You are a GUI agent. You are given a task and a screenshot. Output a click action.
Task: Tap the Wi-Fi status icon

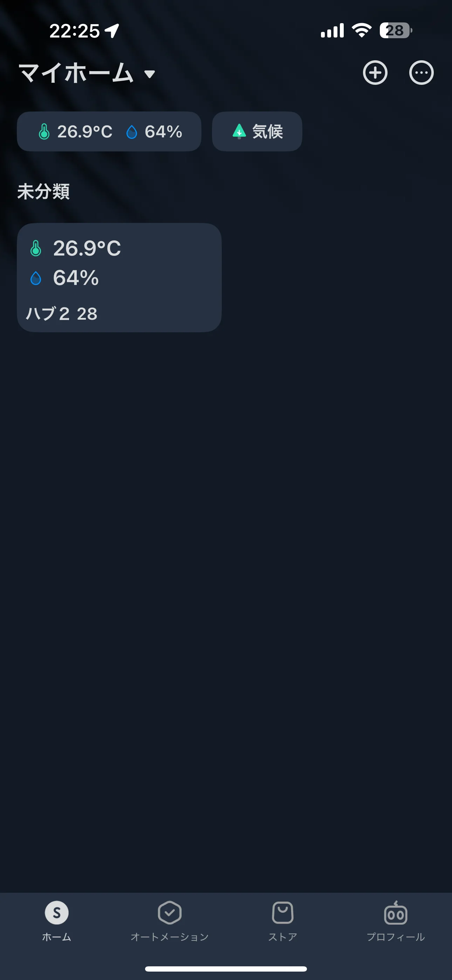tap(362, 30)
